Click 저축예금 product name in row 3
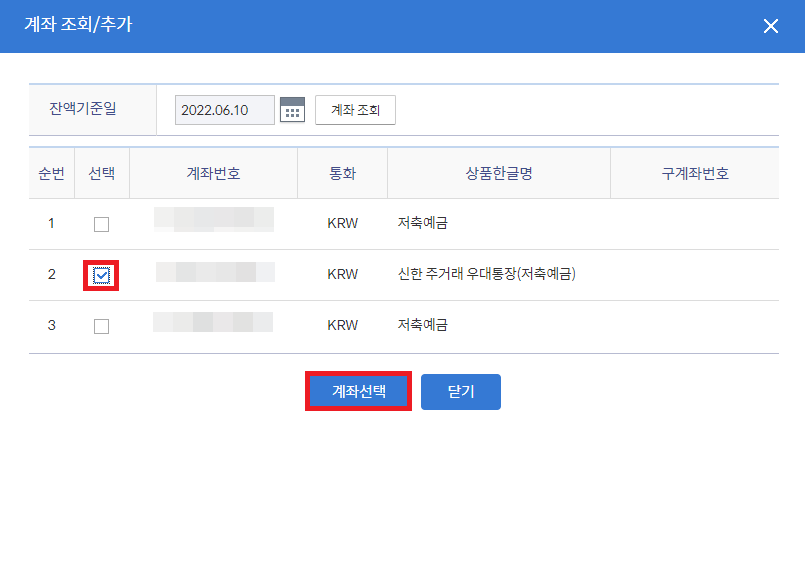The height and width of the screenshot is (566, 805). pos(423,325)
